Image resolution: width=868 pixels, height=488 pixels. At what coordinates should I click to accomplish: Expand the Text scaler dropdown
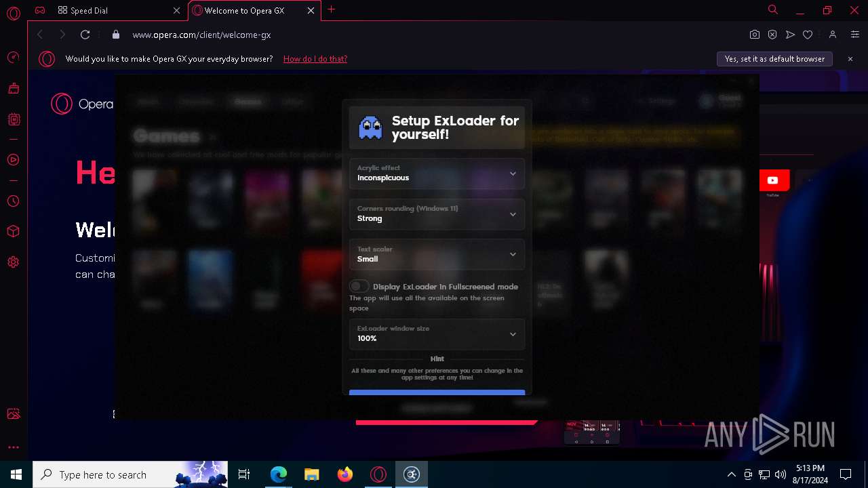[437, 255]
